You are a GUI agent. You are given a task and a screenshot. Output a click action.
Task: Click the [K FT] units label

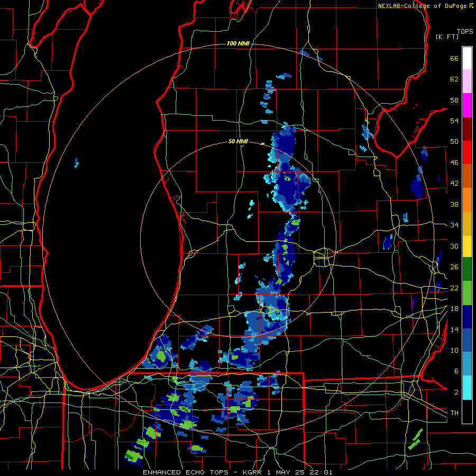447,36
